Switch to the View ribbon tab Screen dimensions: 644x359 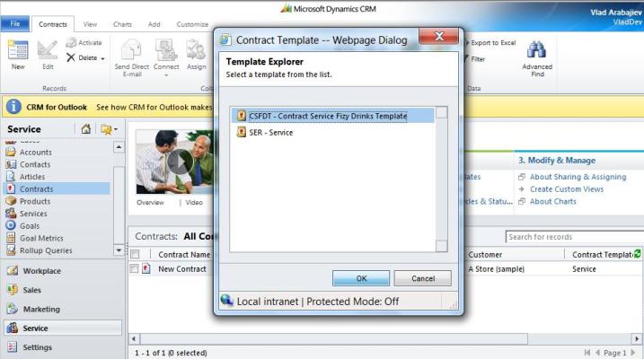coord(90,24)
